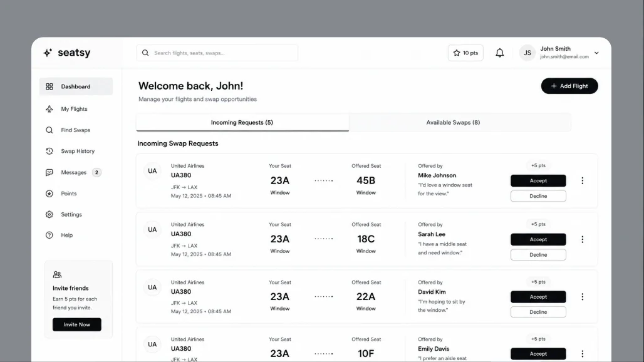This screenshot has width=644, height=362.
Task: Click the seatsy sparkle logo icon
Action: [48, 53]
